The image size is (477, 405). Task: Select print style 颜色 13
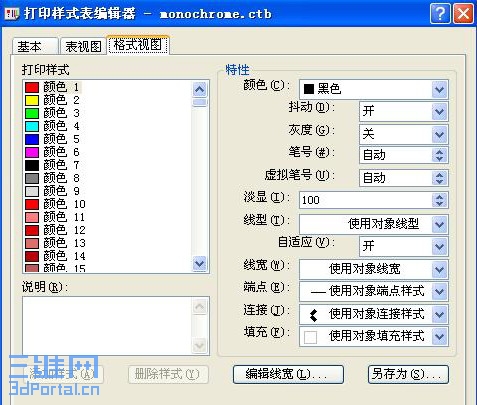pyautogui.click(x=64, y=243)
